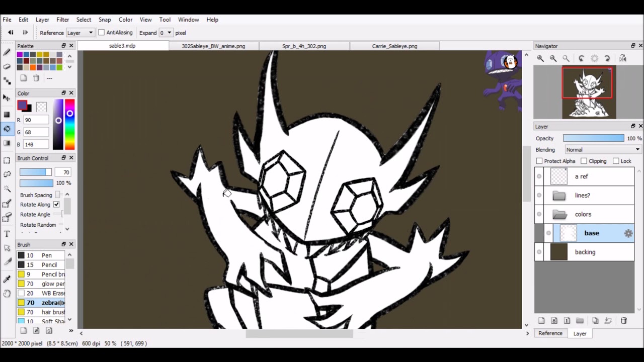Uncheck the Rotate Along checkbox
Viewport: 644px width, 362px height.
56,205
